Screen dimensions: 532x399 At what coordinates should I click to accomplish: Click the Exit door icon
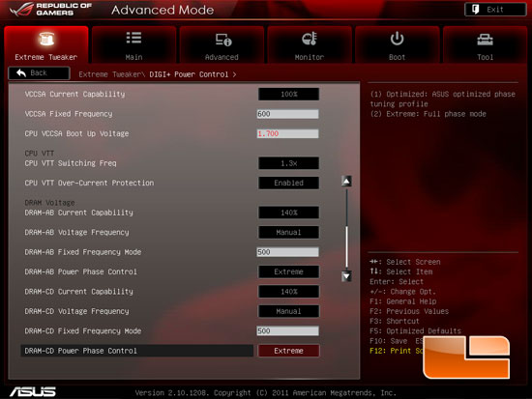(x=475, y=9)
